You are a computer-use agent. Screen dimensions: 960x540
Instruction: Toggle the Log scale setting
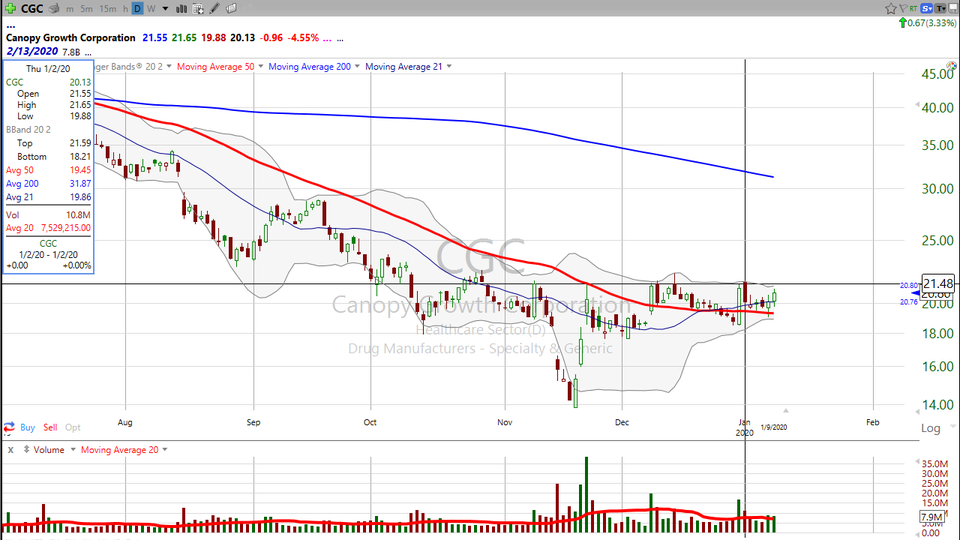pyautogui.click(x=931, y=428)
